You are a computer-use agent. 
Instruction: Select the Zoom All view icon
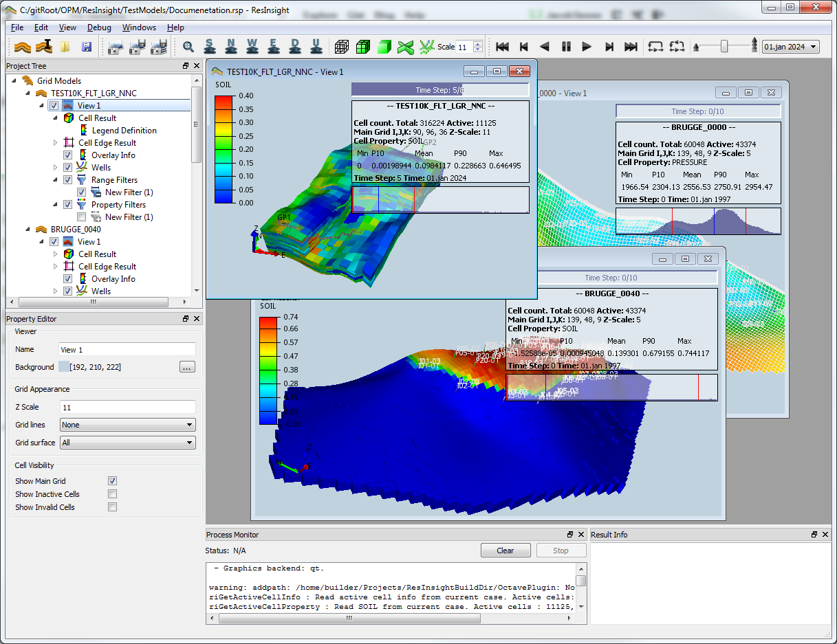188,47
